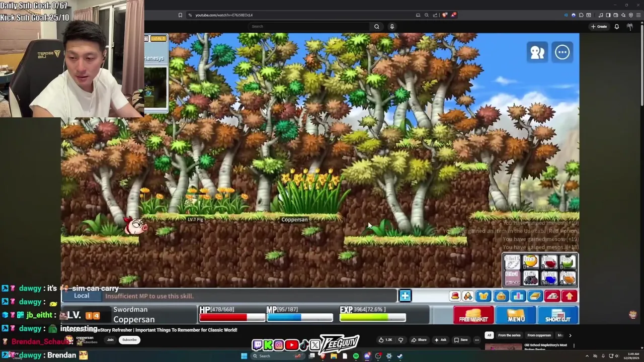
Task: Expand filter chips with right arrow
Action: tap(570, 335)
